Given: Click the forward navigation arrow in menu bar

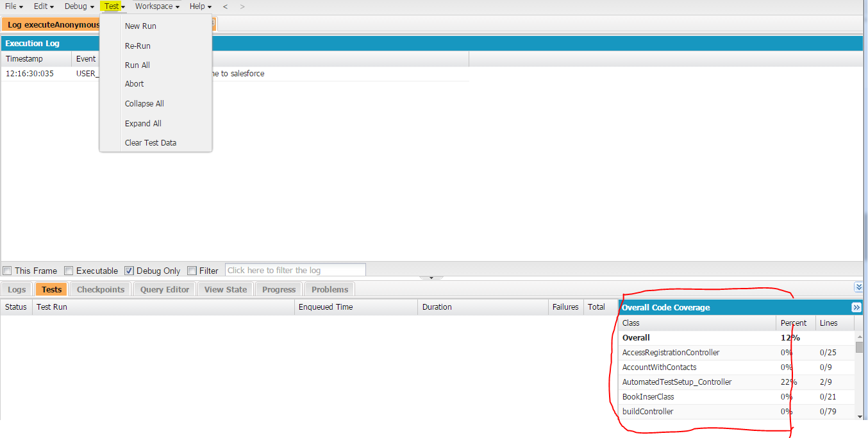Looking at the screenshot, I should tap(242, 6).
